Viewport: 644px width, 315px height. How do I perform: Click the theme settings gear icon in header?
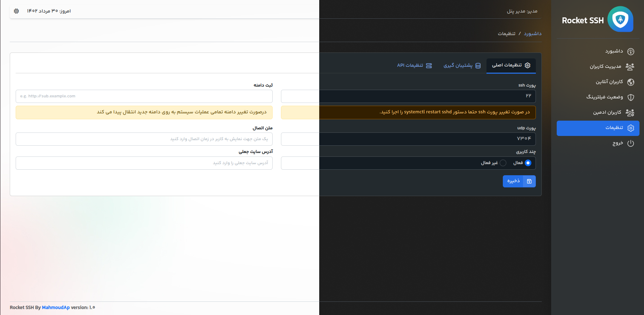point(16,11)
